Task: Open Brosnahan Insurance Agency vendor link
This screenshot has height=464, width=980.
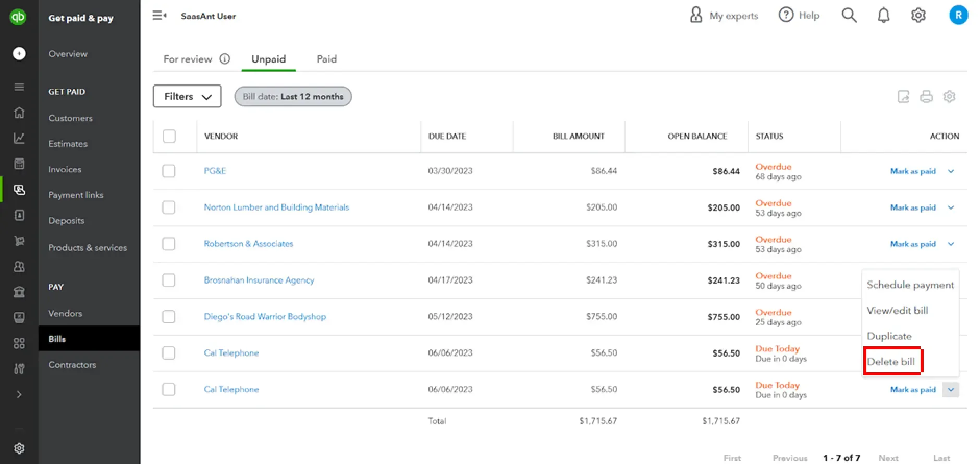Action: click(x=259, y=280)
